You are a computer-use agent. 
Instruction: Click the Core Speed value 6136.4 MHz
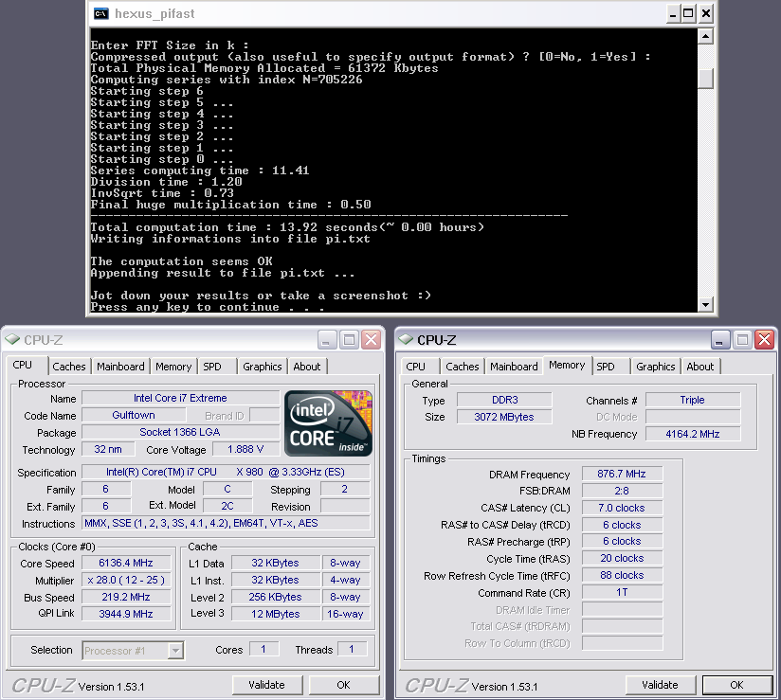pos(126,563)
